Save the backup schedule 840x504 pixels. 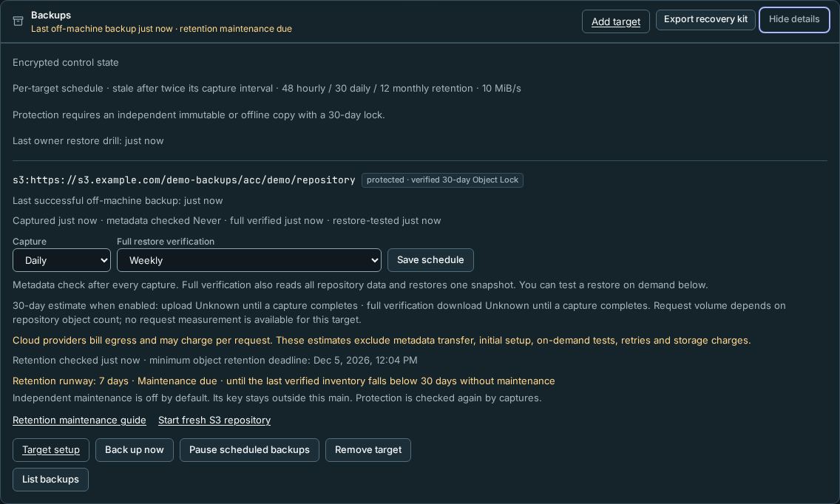point(430,260)
